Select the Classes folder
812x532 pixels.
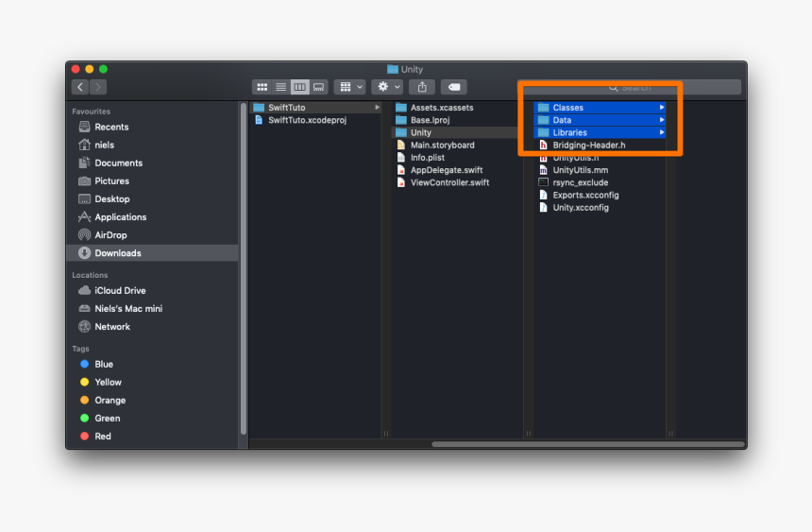coord(600,108)
